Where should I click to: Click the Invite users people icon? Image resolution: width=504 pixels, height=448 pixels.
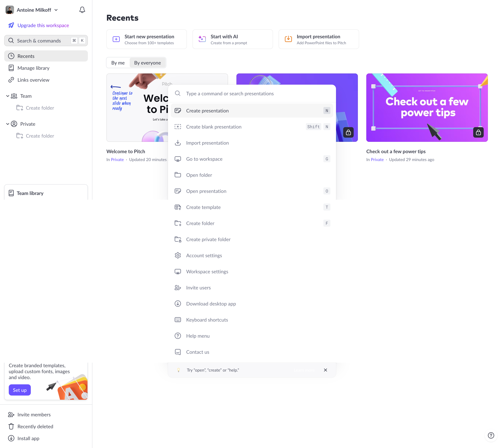pyautogui.click(x=178, y=288)
